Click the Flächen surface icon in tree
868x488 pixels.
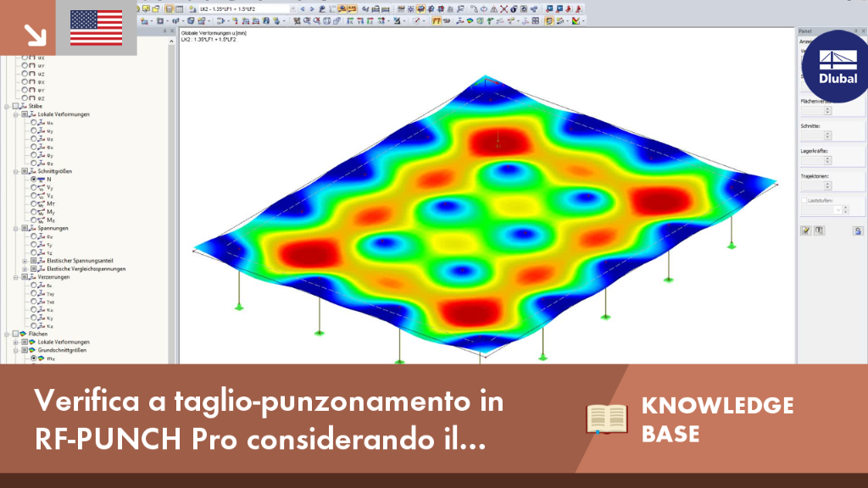point(23,334)
